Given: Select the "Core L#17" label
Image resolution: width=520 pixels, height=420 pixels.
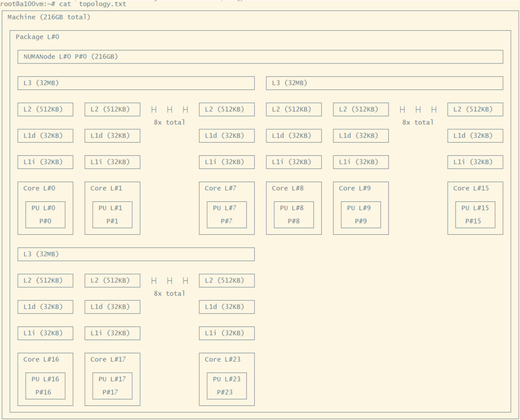Looking at the screenshot, I should click(108, 359).
